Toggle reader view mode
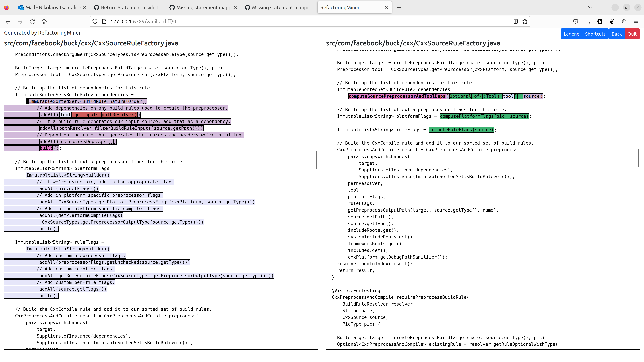The image size is (644, 362). click(x=515, y=21)
